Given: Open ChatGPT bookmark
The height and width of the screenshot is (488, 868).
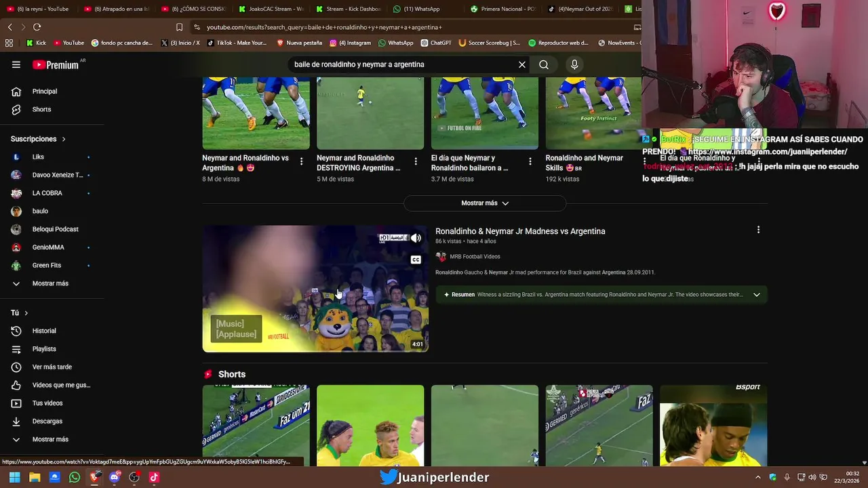Looking at the screenshot, I should click(x=436, y=43).
